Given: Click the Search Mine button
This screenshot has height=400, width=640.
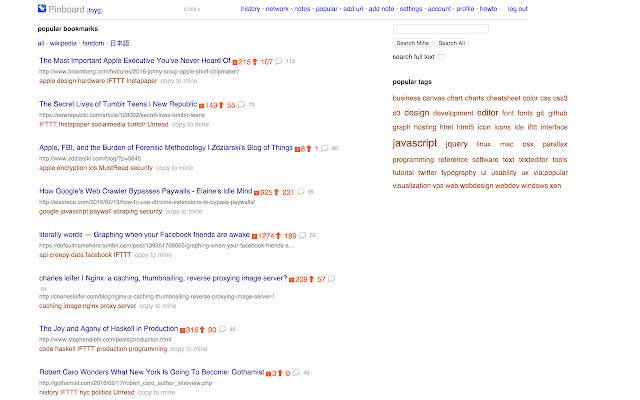Looking at the screenshot, I should click(x=413, y=43).
